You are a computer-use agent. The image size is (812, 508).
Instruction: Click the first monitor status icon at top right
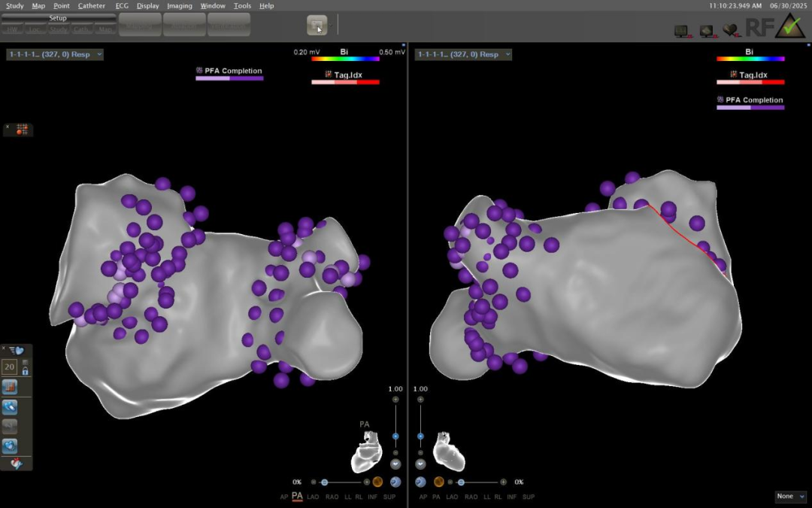pos(681,31)
